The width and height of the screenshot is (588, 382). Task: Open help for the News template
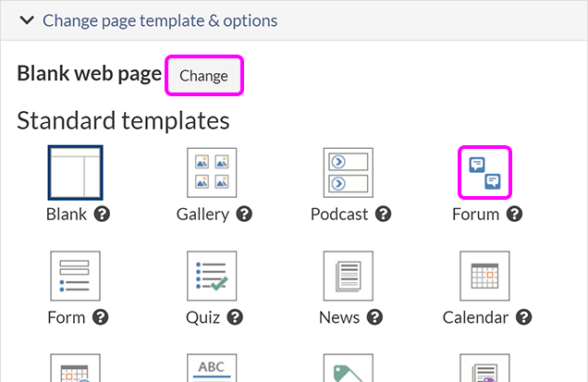(x=375, y=317)
